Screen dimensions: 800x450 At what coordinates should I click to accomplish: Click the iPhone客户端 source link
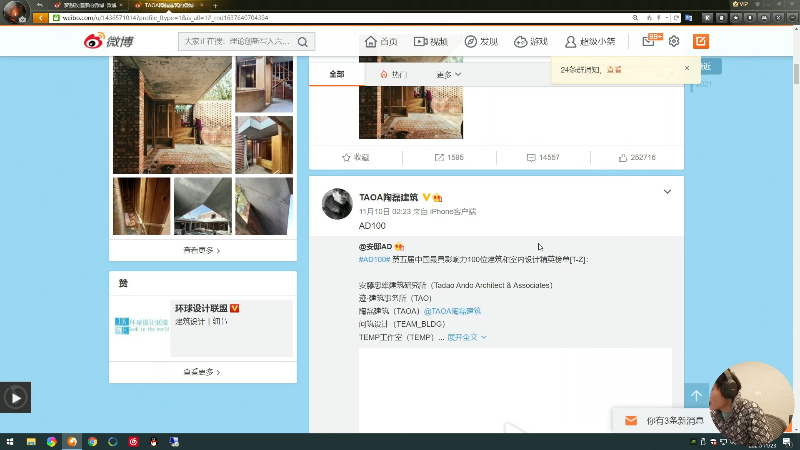coord(453,211)
